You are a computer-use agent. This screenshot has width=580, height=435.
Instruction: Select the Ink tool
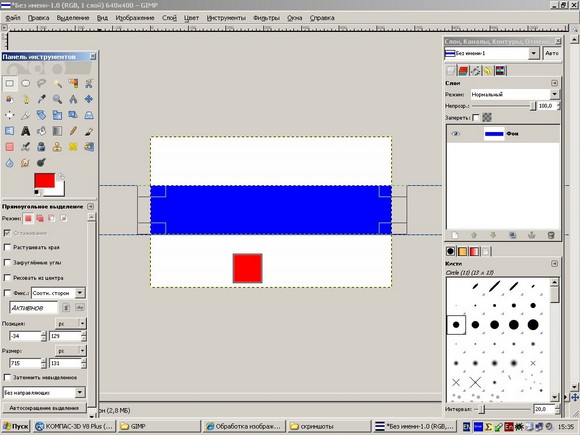[41, 147]
